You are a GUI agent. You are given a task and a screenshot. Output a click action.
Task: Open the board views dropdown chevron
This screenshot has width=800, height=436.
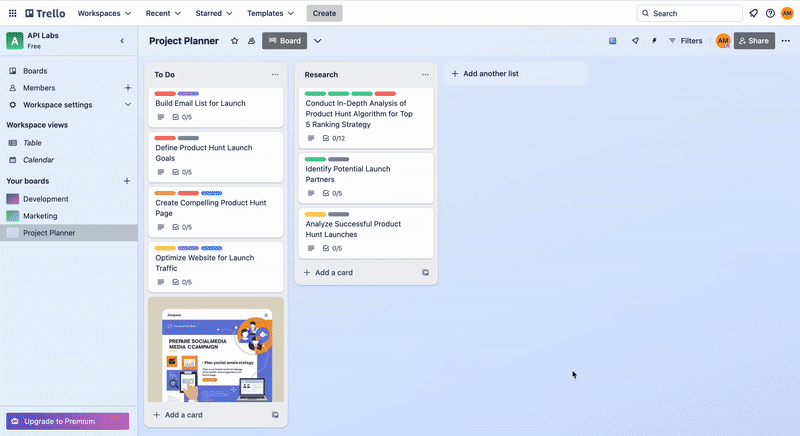coord(318,41)
